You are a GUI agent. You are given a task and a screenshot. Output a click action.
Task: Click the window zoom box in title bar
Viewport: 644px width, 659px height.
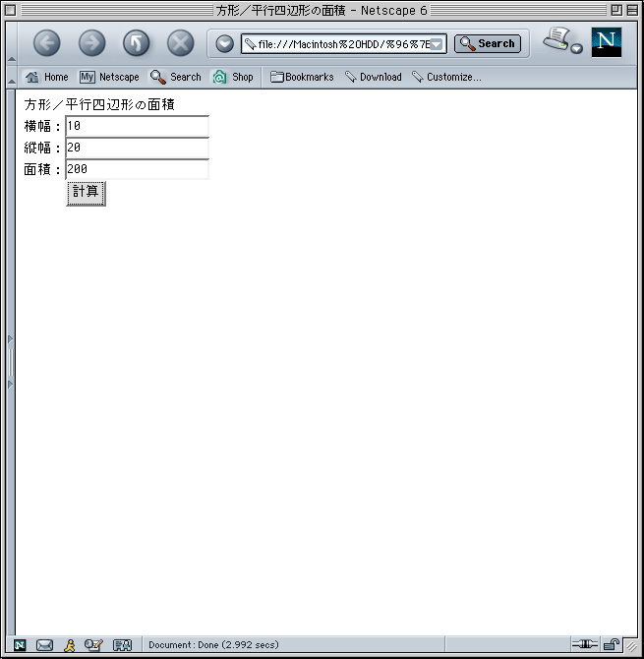(616, 10)
